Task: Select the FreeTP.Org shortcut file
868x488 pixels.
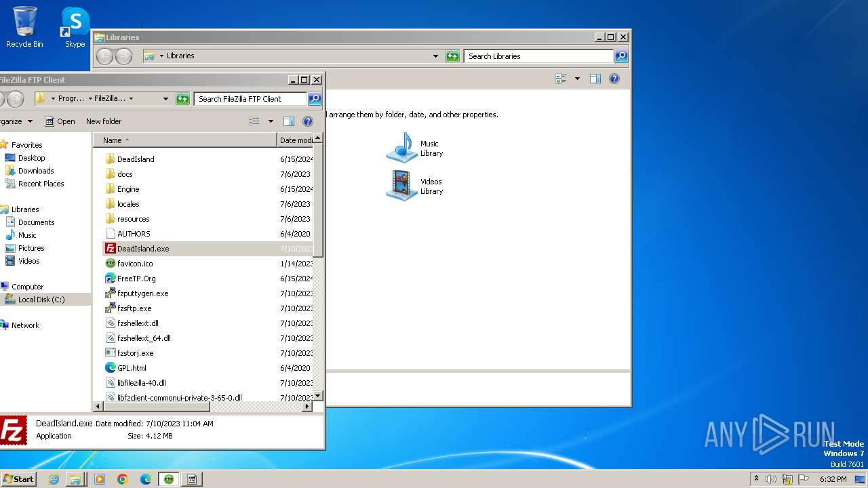Action: 136,279
